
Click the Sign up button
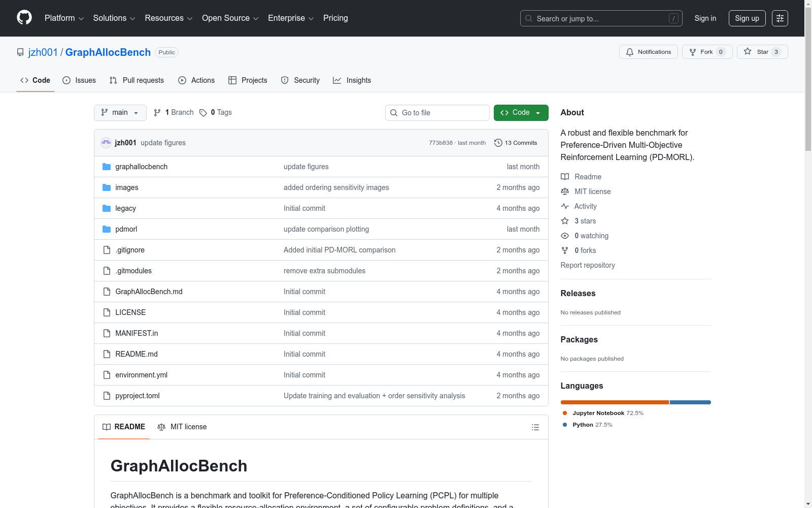(x=747, y=18)
